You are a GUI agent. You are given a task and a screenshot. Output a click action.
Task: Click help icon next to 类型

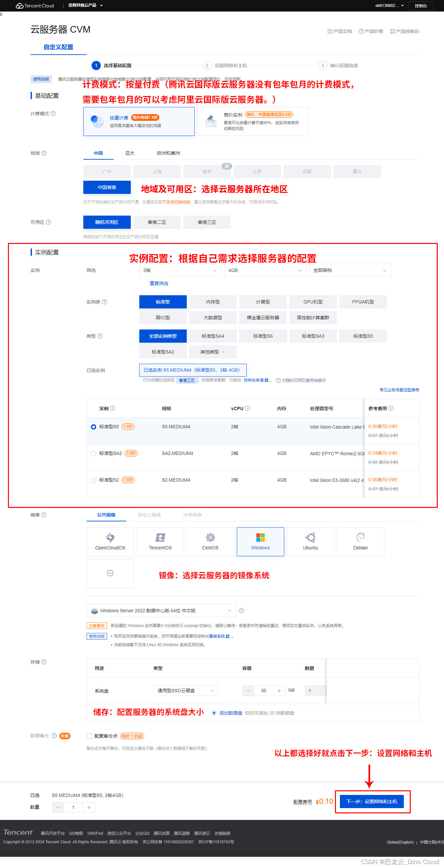coord(100,336)
